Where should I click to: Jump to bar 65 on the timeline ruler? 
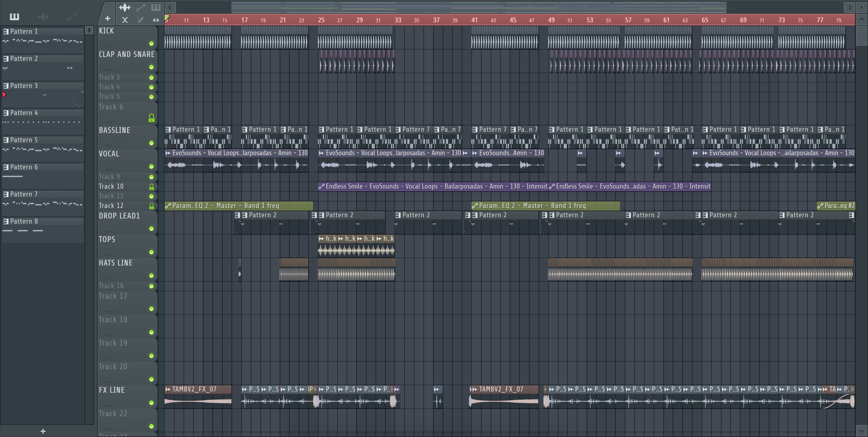[x=705, y=20]
